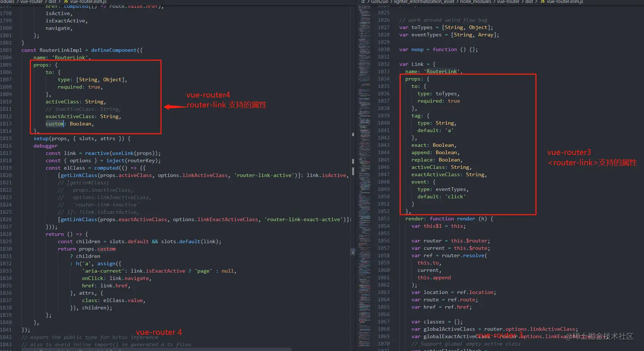
Task: Select line number 1841 in gutter
Action: (x=6, y=330)
